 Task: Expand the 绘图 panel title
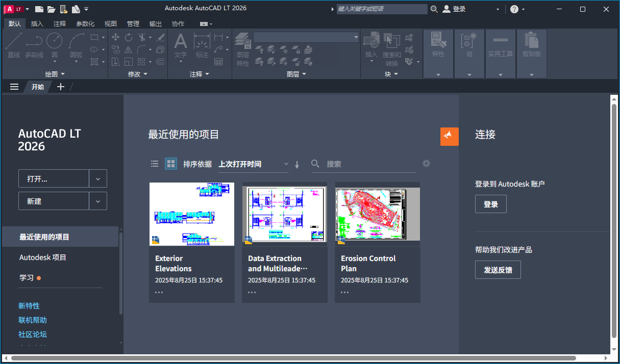[x=55, y=74]
